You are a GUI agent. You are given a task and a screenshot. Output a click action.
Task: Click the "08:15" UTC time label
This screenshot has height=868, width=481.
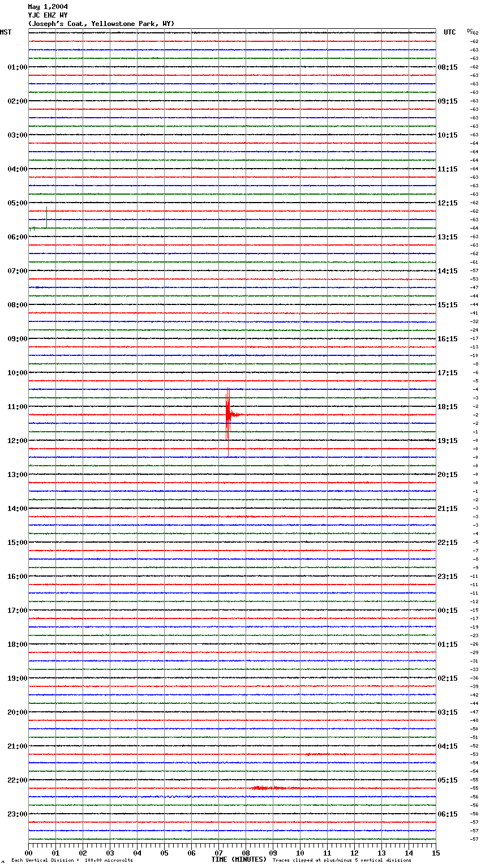click(448, 67)
